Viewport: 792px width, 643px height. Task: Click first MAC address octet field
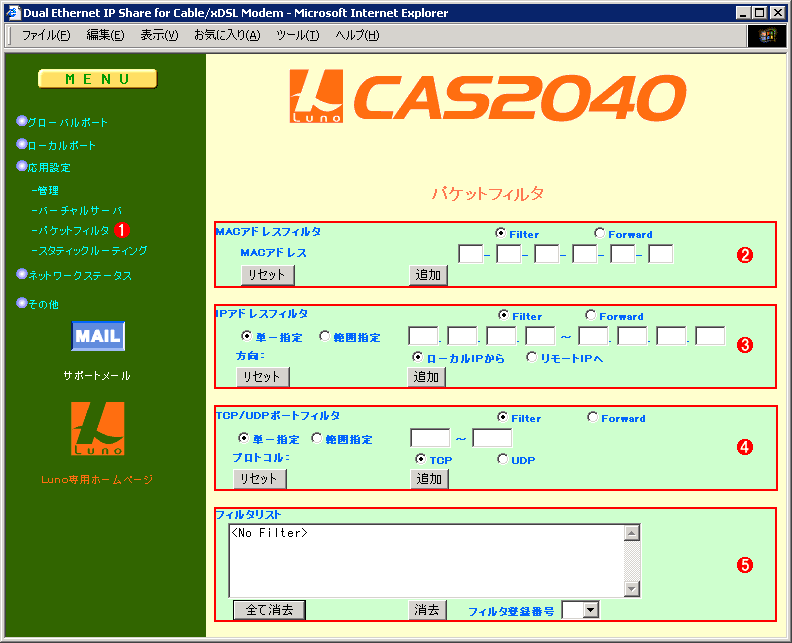(470, 254)
